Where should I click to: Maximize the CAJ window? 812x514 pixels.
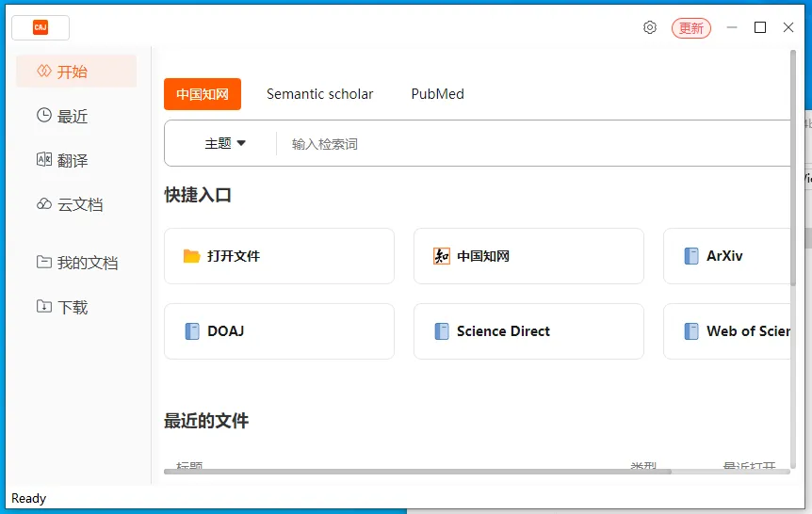coord(759,27)
